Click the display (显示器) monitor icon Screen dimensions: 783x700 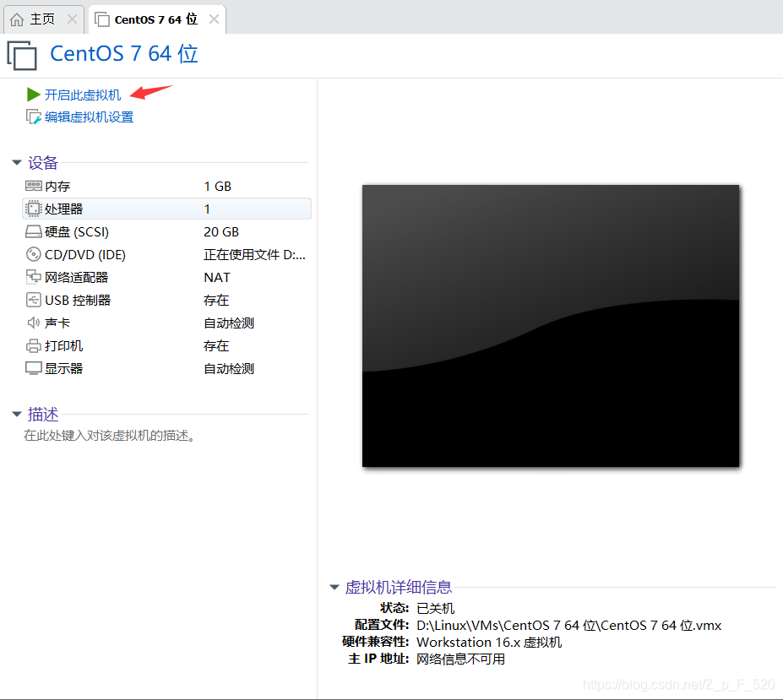click(34, 368)
